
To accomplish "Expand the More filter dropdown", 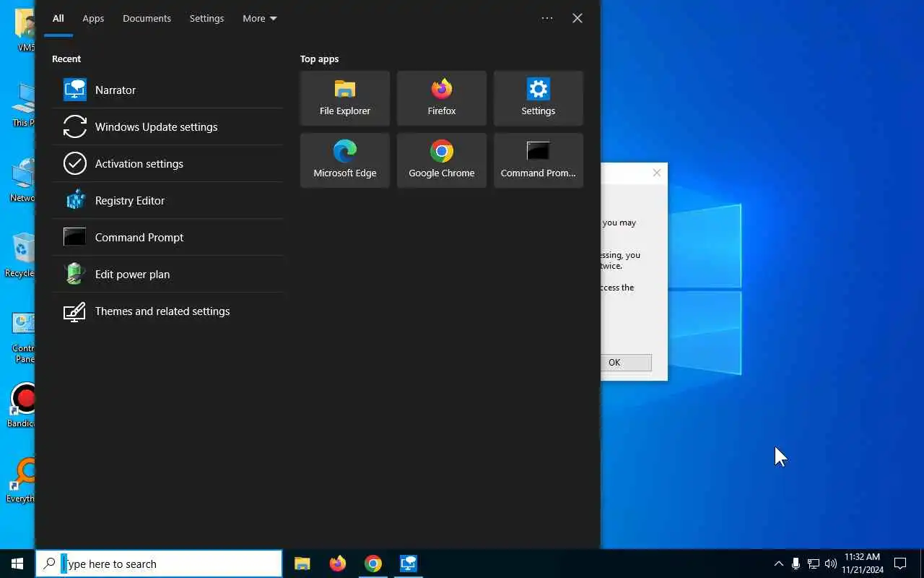I will [260, 18].
